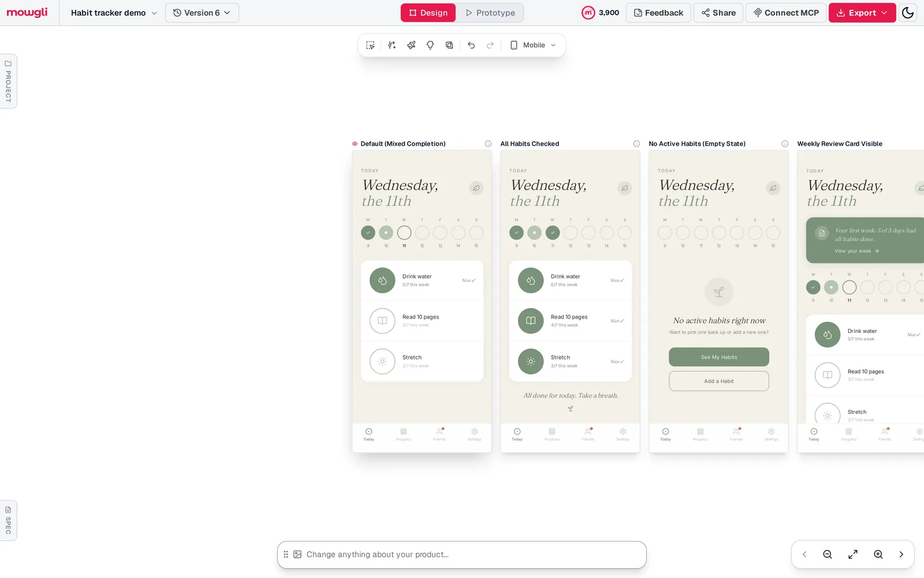Open Friends tab in All Habits Checked screen

point(588,435)
